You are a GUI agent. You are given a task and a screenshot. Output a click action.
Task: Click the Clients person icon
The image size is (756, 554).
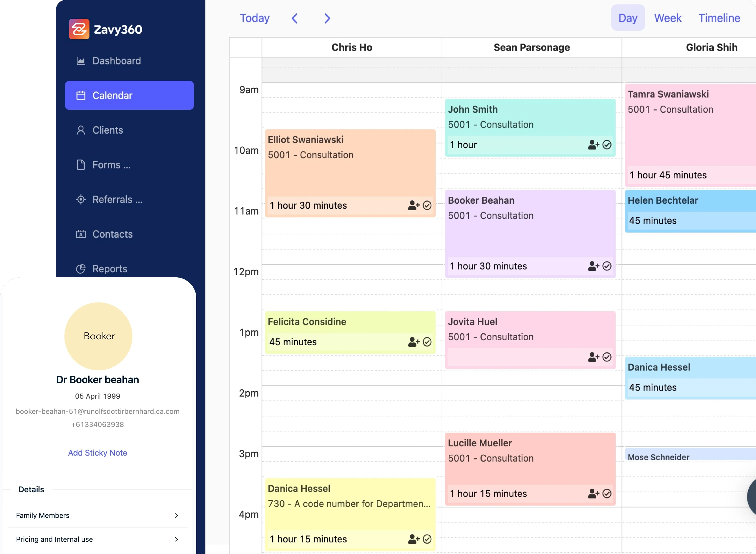tap(81, 130)
